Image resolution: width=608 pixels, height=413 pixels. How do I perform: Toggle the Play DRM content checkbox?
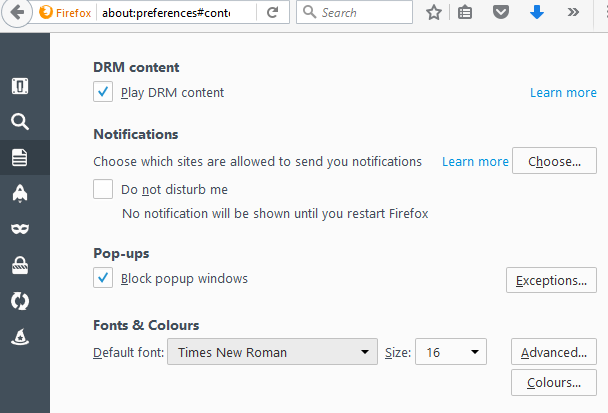click(x=103, y=92)
